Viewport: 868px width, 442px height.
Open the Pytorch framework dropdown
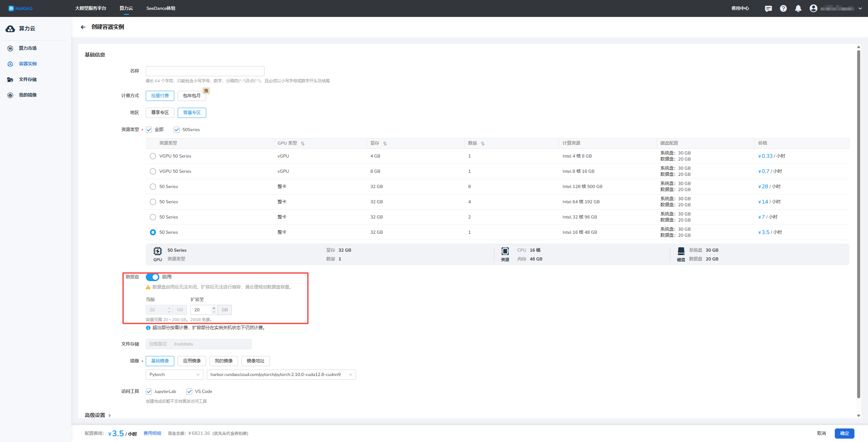(175, 375)
